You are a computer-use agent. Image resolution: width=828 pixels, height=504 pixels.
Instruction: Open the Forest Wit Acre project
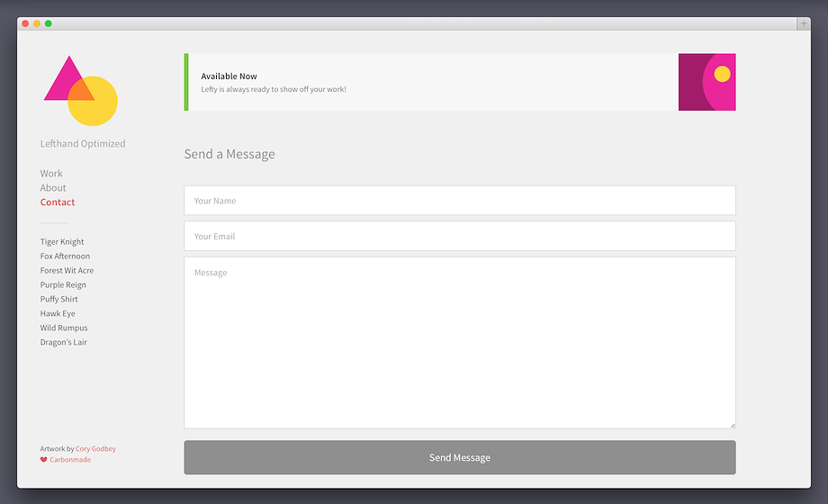[x=67, y=271]
